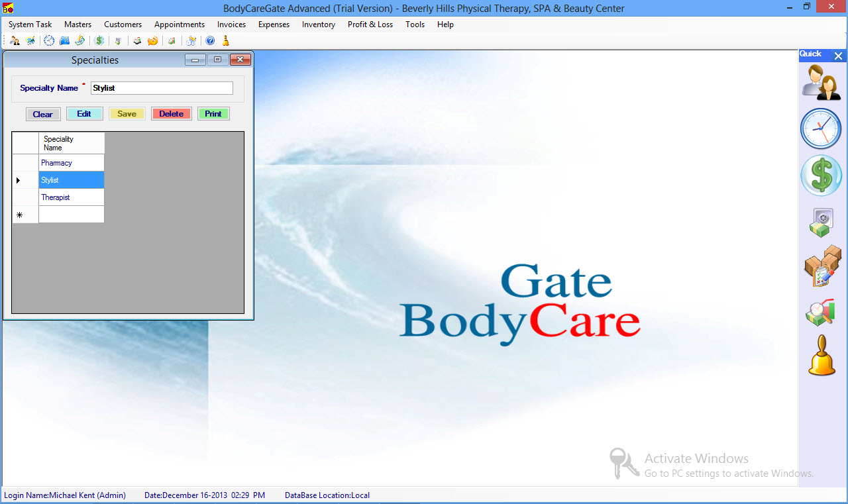The width and height of the screenshot is (848, 504).
Task: Click the small dollar icon in toolbar
Action: [99, 41]
